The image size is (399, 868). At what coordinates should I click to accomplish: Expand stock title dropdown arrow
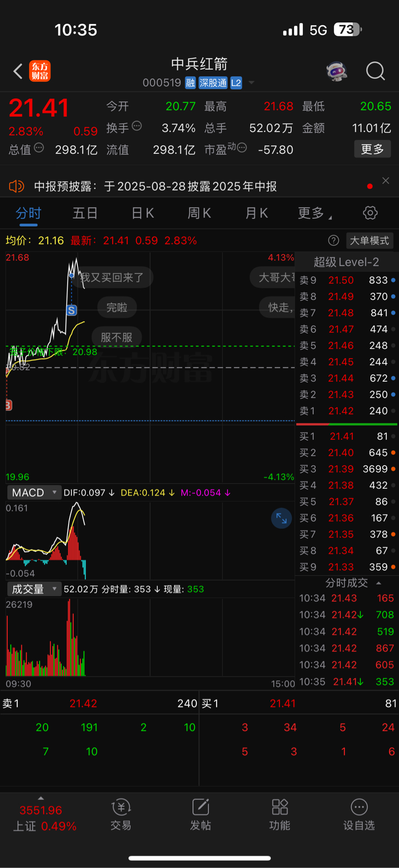[251, 83]
